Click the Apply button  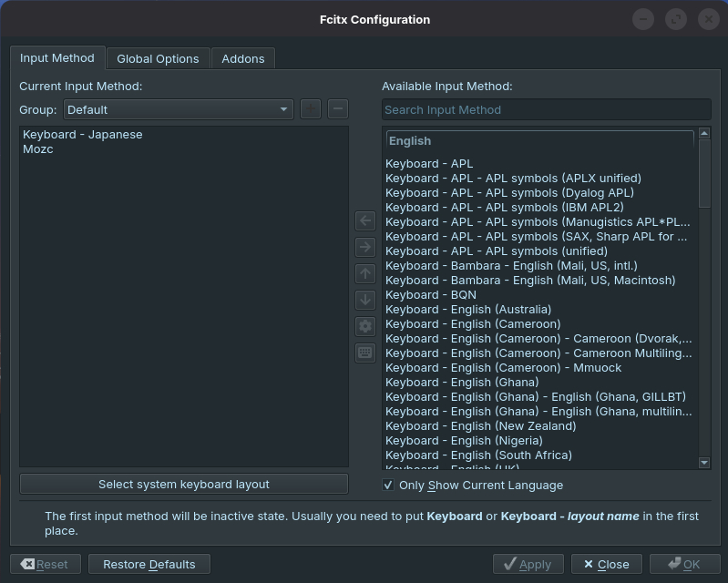(528, 564)
